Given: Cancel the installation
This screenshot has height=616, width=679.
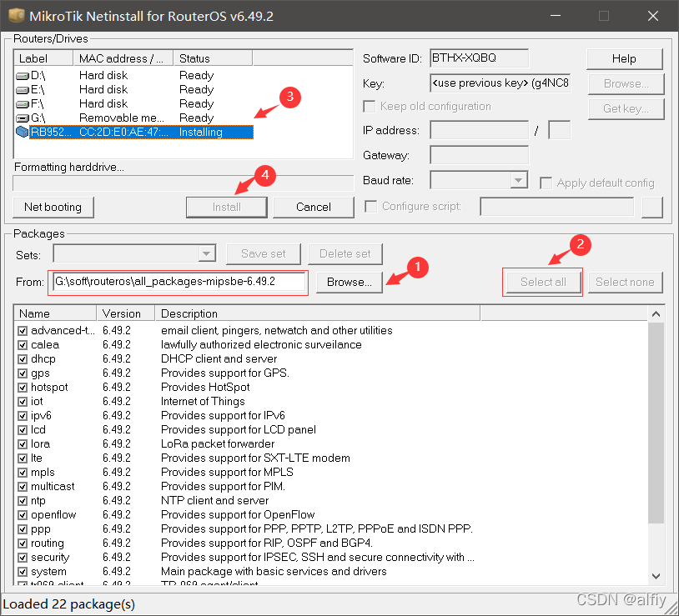Looking at the screenshot, I should [314, 208].
